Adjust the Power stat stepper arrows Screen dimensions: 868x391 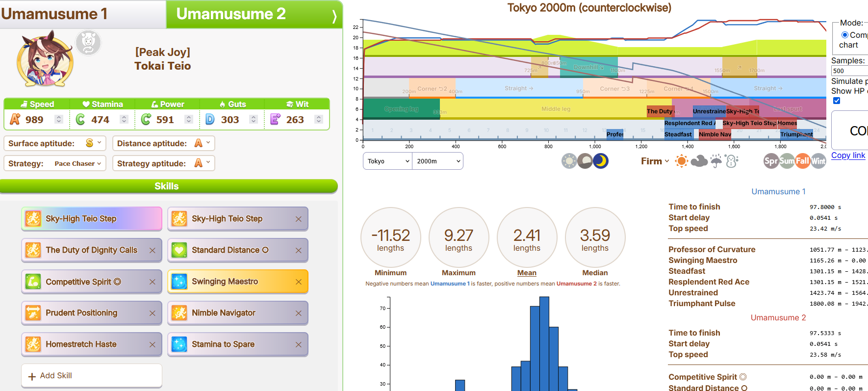tap(189, 119)
